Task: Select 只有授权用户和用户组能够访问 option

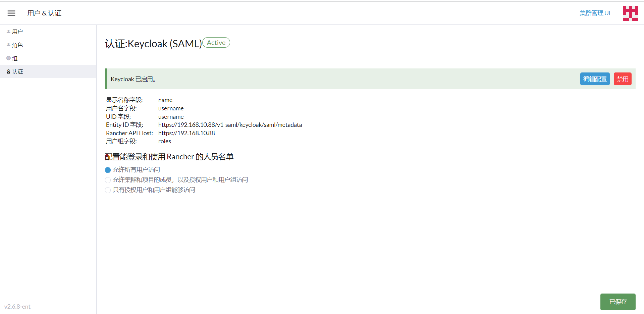Action: (108, 190)
